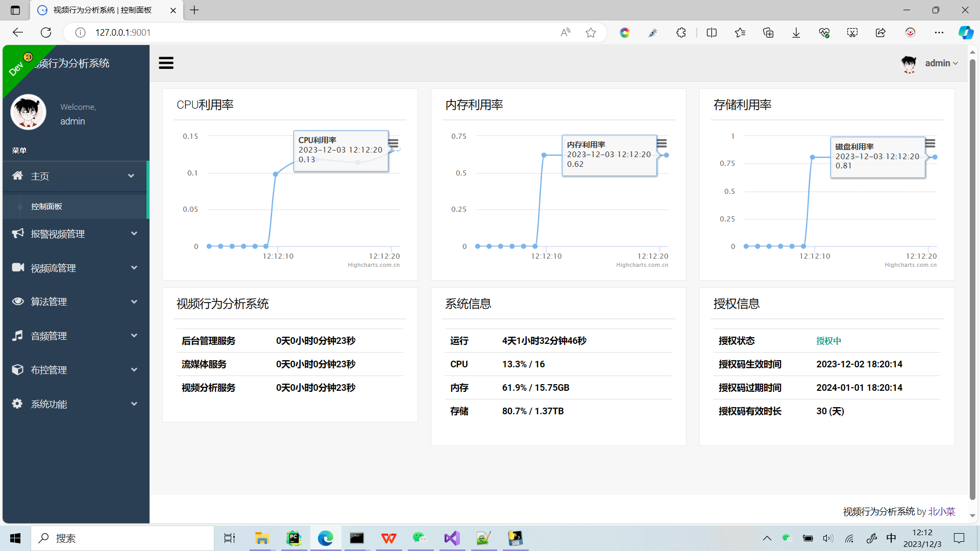Click the browser back arrow

click(x=18, y=33)
